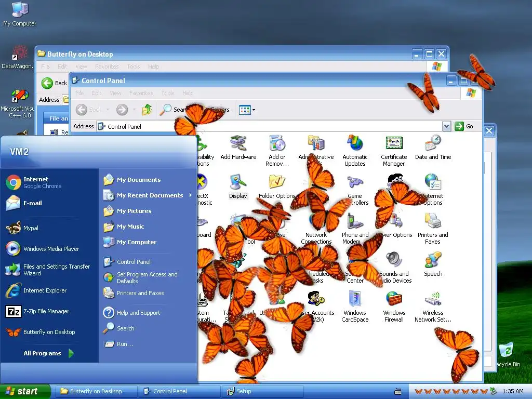This screenshot has width=532, height=399.
Task: Open My Music from Start menu
Action: [x=148, y=227]
